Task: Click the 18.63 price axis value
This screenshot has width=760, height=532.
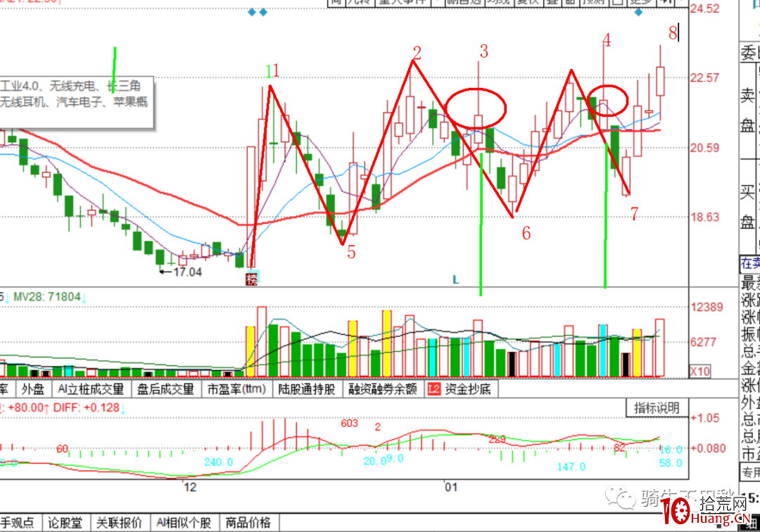Action: pos(704,217)
